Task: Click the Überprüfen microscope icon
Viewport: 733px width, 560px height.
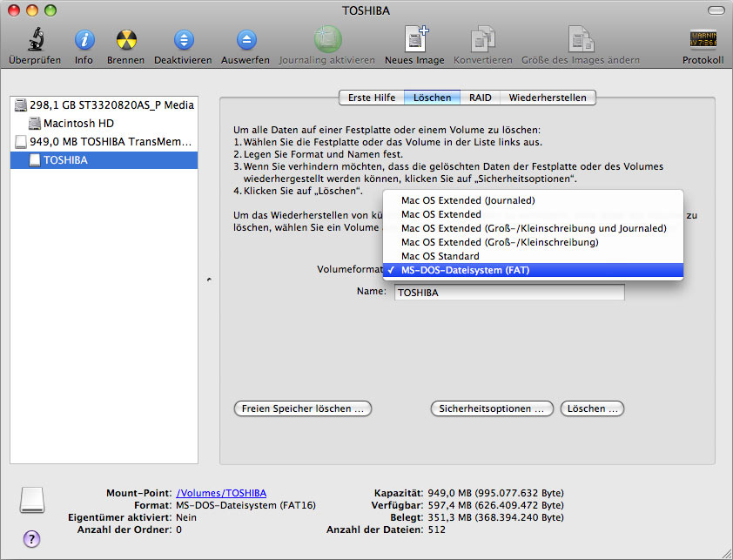Action: point(36,39)
